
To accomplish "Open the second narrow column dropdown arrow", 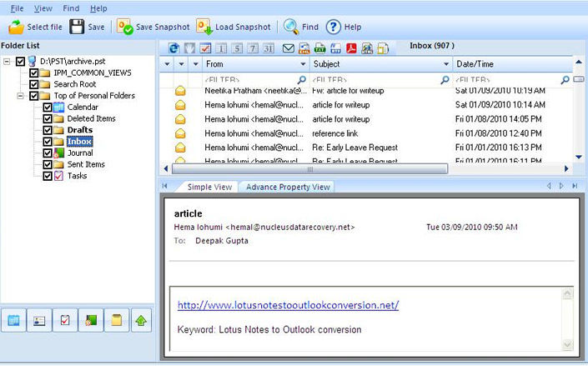I will click(x=181, y=64).
